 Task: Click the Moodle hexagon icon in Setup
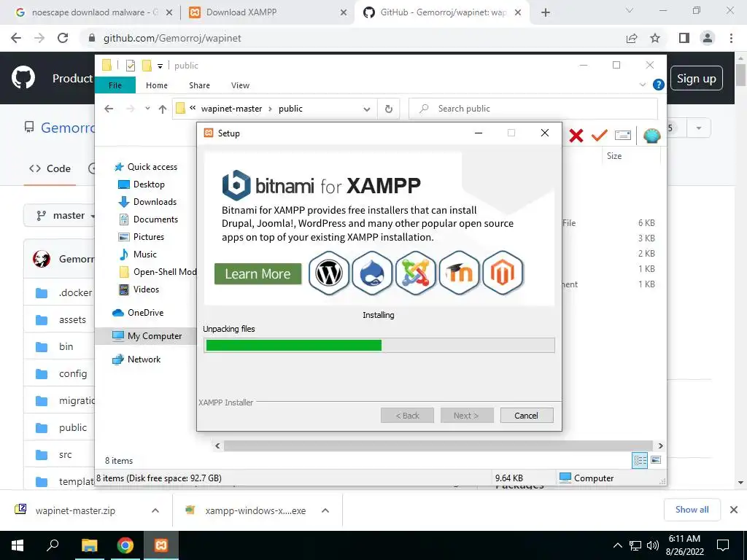(459, 273)
